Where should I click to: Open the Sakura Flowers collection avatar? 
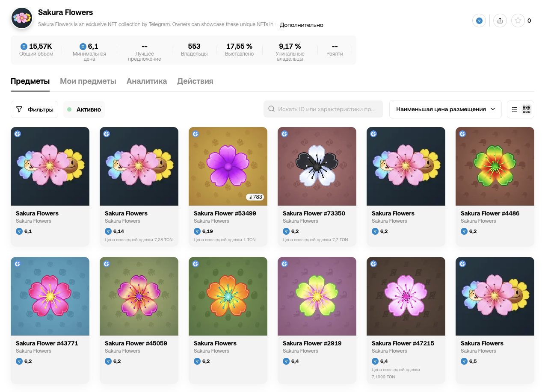tap(22, 18)
